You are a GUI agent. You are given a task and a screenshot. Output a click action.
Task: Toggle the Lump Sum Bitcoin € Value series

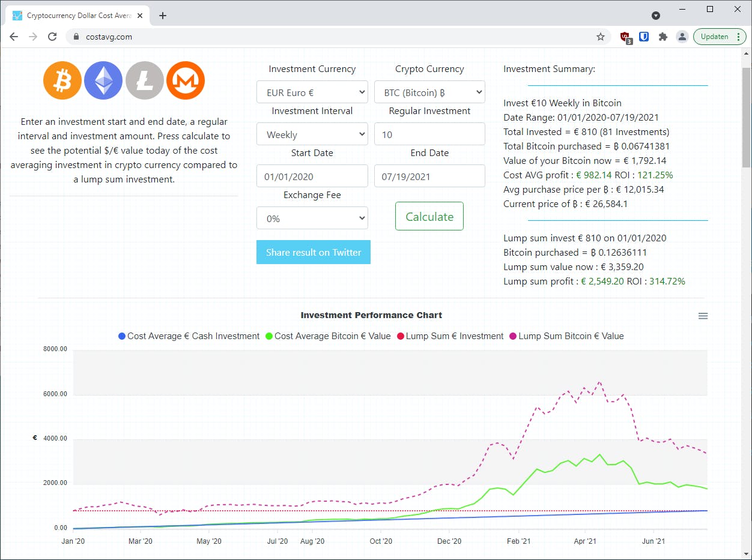click(566, 336)
